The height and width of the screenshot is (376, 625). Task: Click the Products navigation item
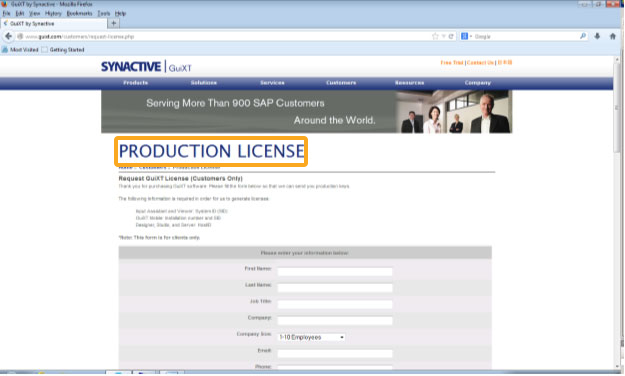136,83
